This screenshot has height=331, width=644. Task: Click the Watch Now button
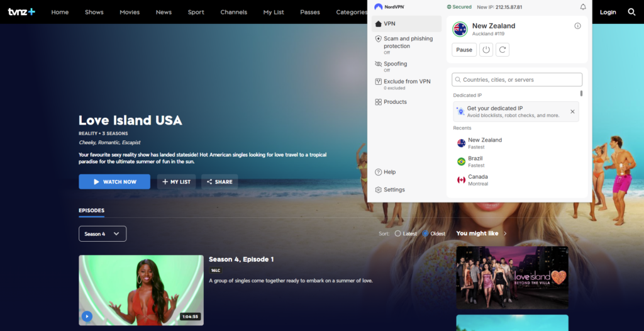[x=114, y=182]
